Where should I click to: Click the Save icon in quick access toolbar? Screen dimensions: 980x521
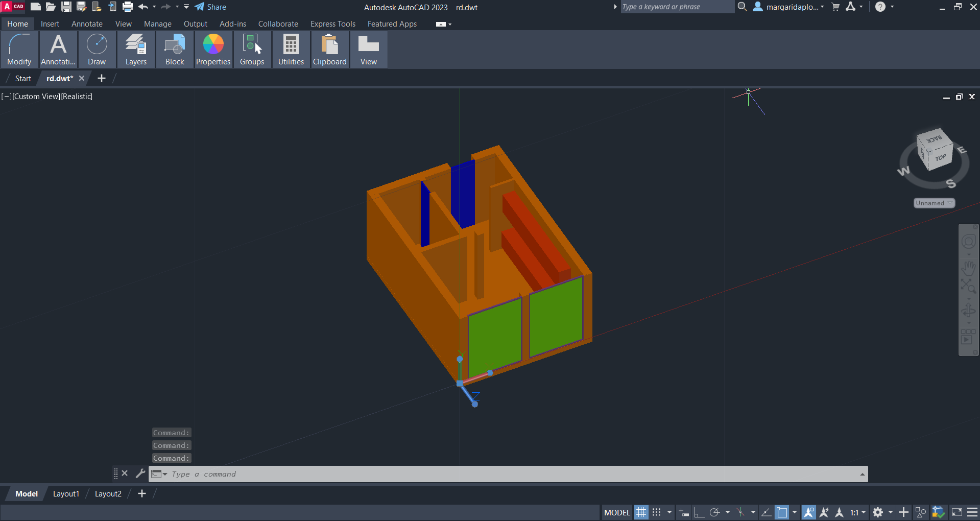click(66, 7)
